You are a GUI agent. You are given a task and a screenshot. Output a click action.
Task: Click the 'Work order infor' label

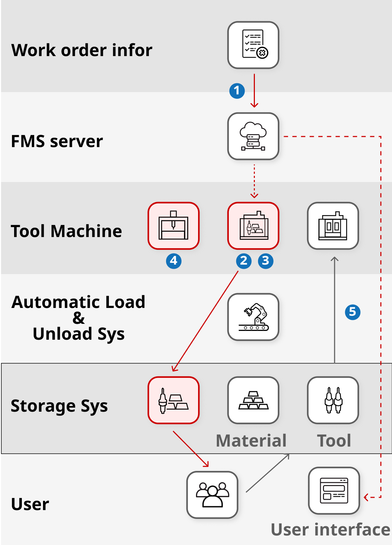pos(82,50)
